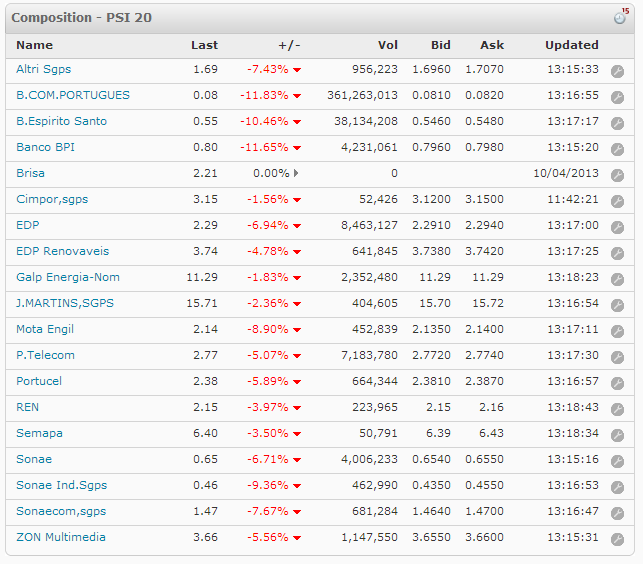This screenshot has width=643, height=564.
Task: Click the Name column header
Action: click(x=34, y=45)
